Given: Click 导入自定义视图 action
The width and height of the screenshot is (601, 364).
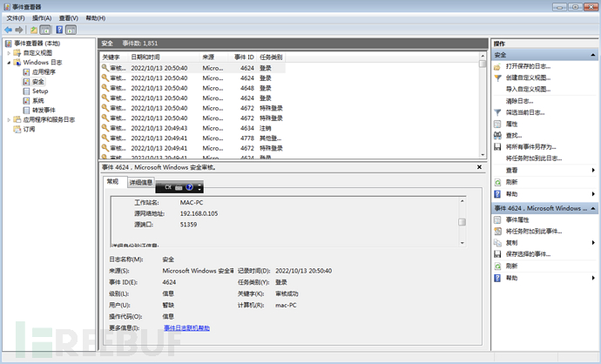Looking at the screenshot, I should [528, 90].
